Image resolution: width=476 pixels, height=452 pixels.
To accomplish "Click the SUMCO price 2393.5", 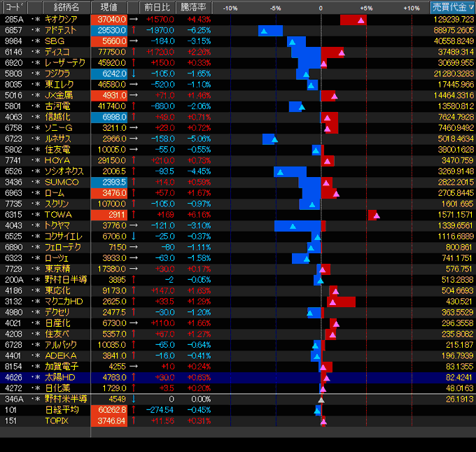I will pyautogui.click(x=109, y=183).
